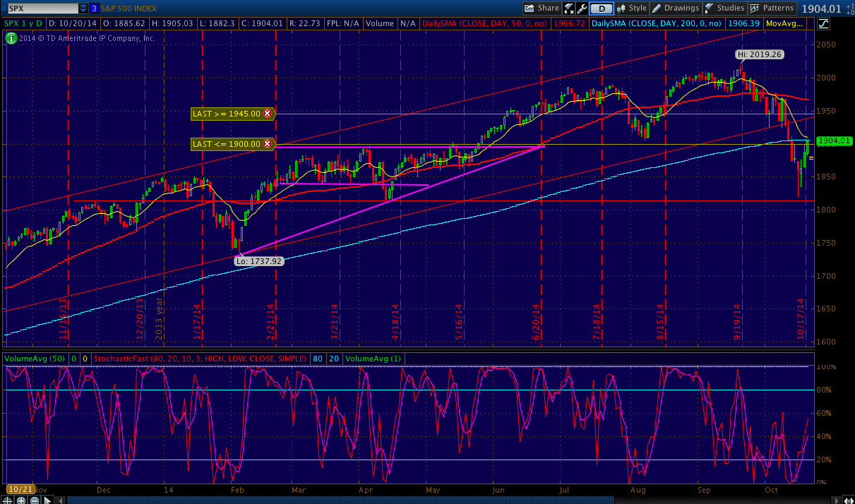Click the blue number 3 link color box

pyautogui.click(x=95, y=8)
